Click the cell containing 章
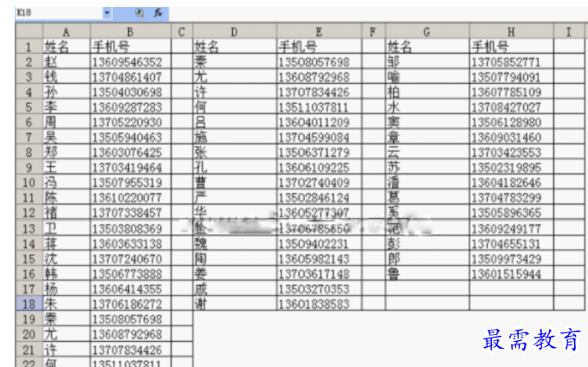The image size is (588, 367). (x=427, y=138)
